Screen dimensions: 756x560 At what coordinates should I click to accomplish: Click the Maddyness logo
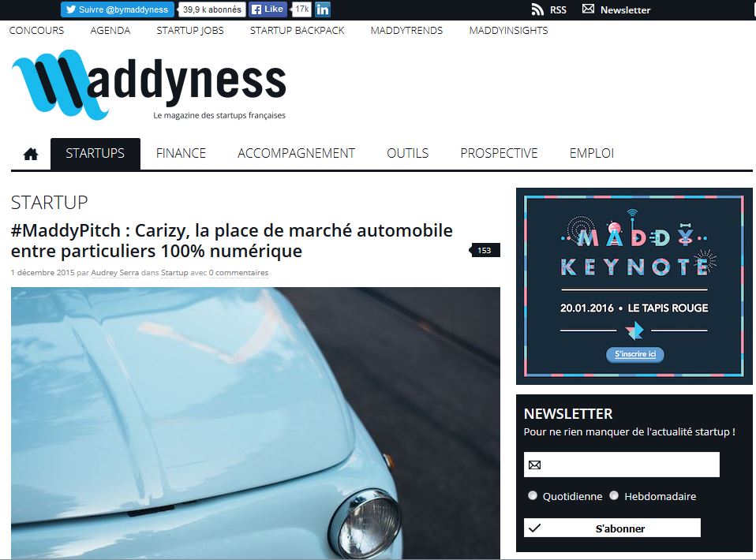pyautogui.click(x=149, y=84)
